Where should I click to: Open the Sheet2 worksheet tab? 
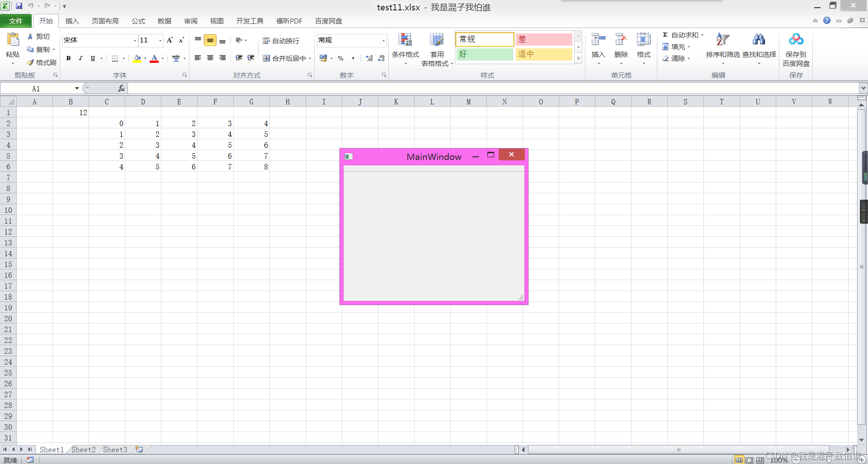point(84,450)
